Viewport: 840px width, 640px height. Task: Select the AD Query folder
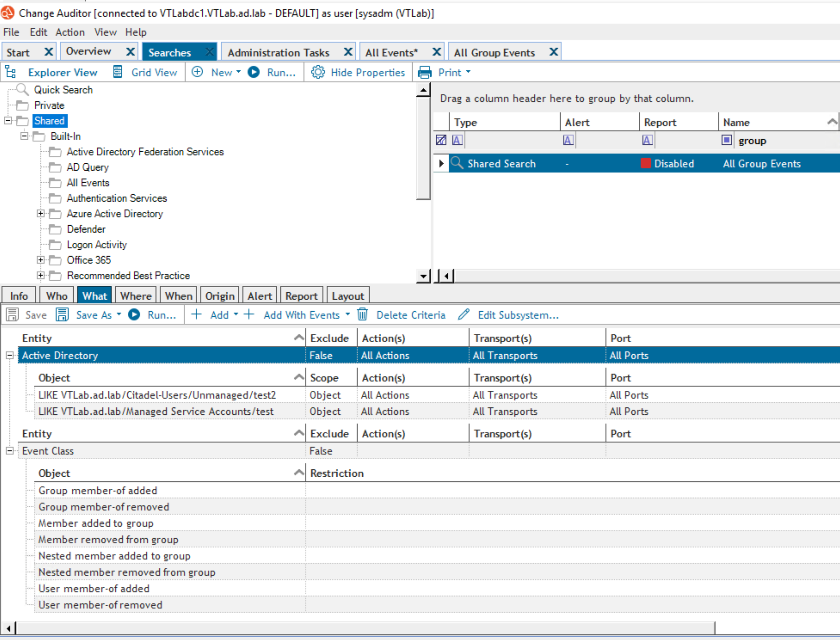pyautogui.click(x=88, y=167)
